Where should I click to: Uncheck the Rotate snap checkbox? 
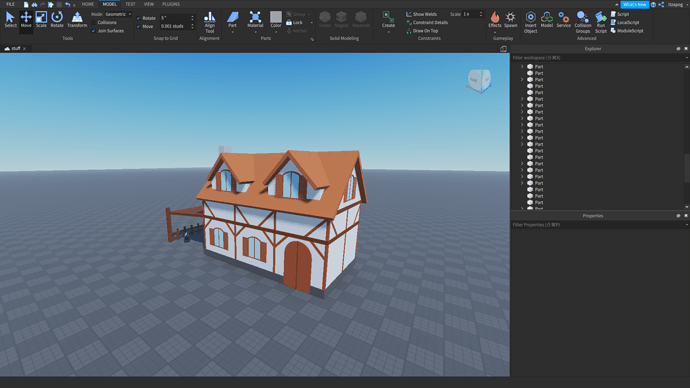(139, 18)
